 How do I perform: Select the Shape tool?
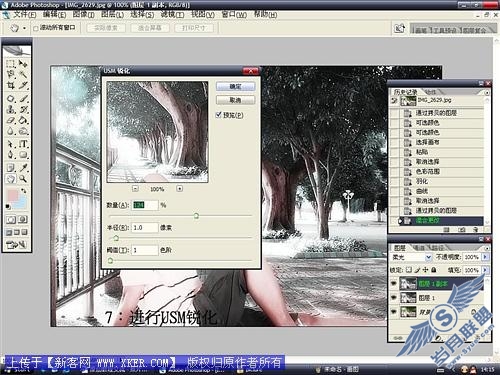(23, 155)
